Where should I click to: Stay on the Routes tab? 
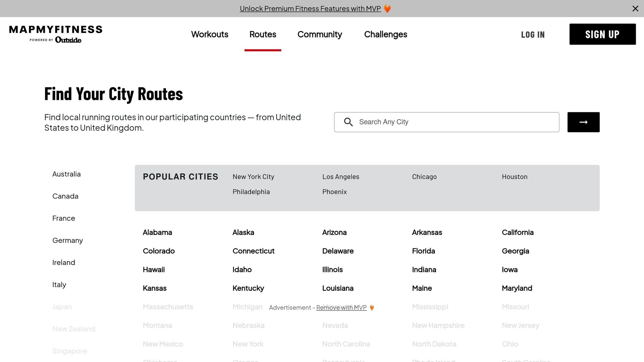[263, 35]
